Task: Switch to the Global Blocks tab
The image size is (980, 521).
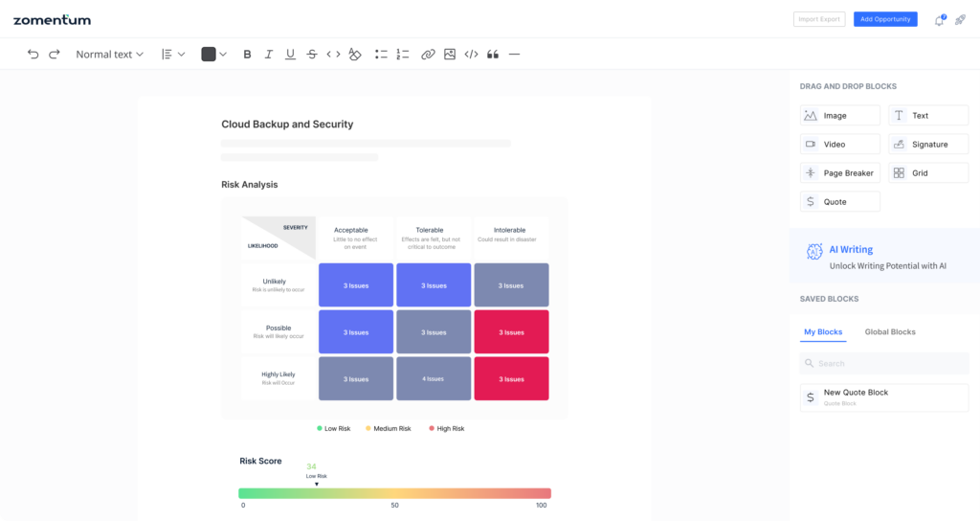Action: pyautogui.click(x=890, y=332)
